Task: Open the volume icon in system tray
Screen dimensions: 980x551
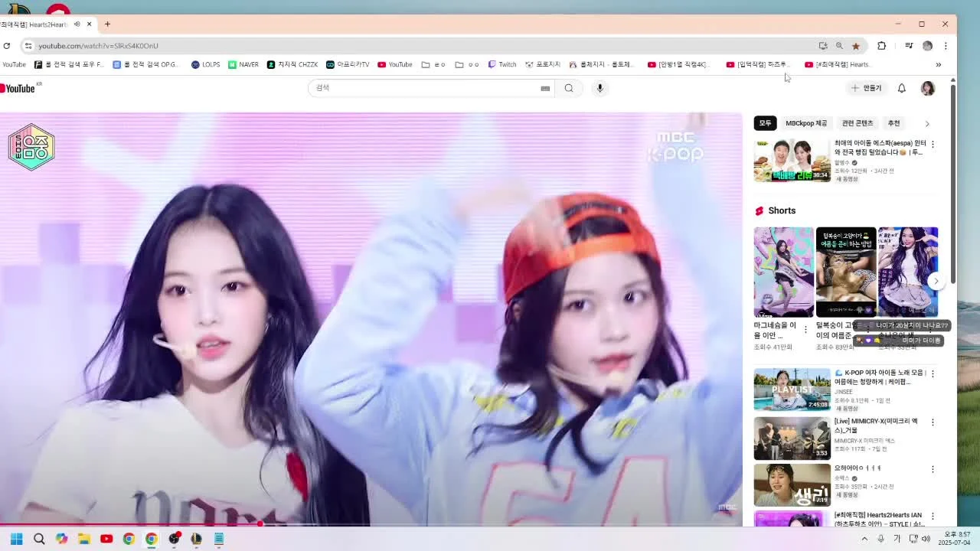Action: [926, 539]
